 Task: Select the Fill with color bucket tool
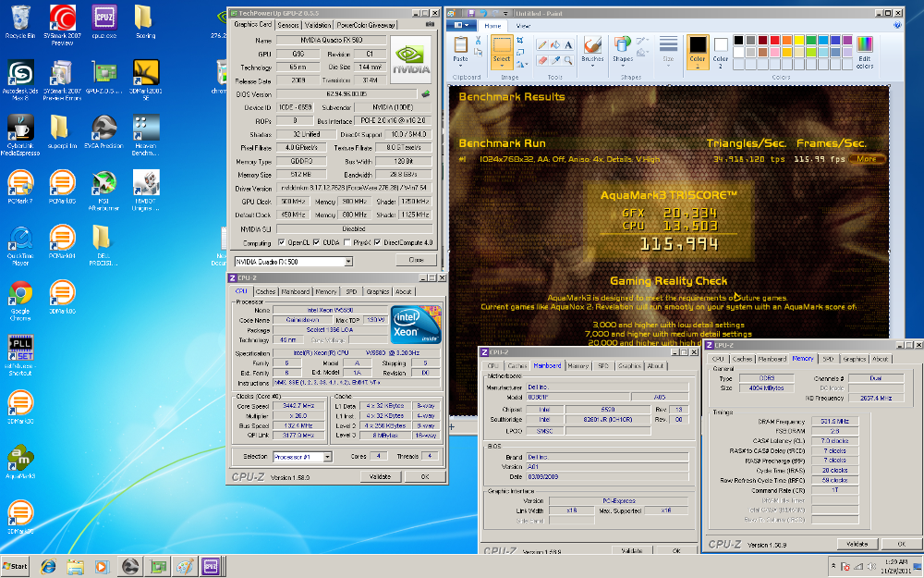point(555,44)
